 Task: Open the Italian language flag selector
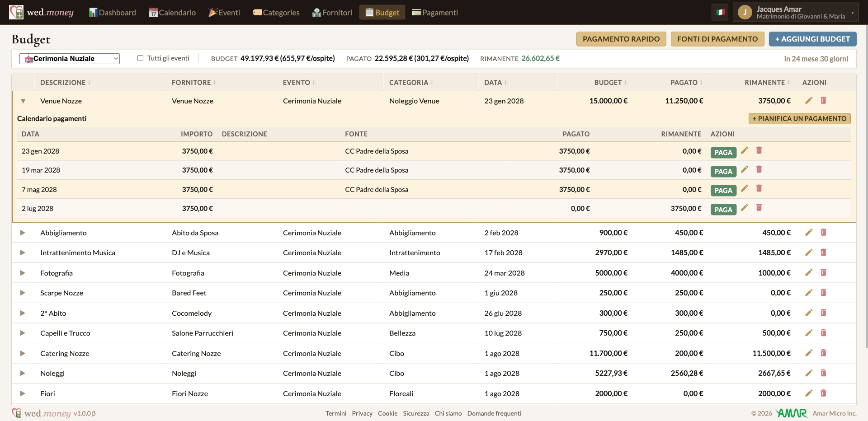[x=720, y=12]
